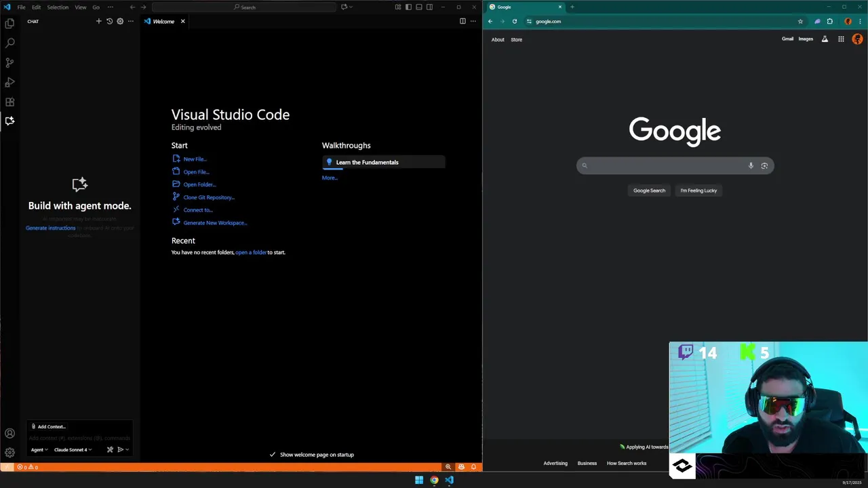The height and width of the screenshot is (488, 868).
Task: Open editor more actions ellipsis
Action: pos(473,21)
